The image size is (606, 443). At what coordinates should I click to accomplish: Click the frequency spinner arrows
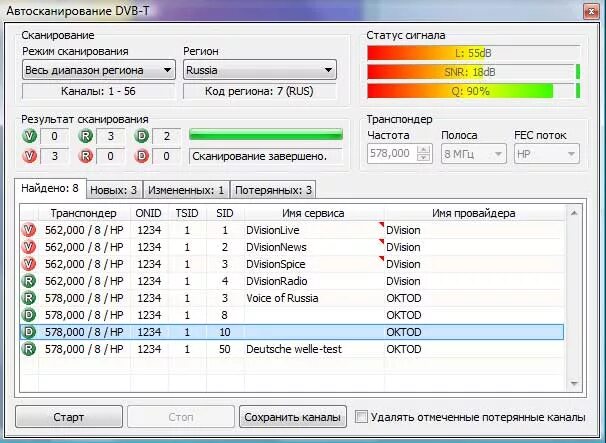pyautogui.click(x=424, y=153)
